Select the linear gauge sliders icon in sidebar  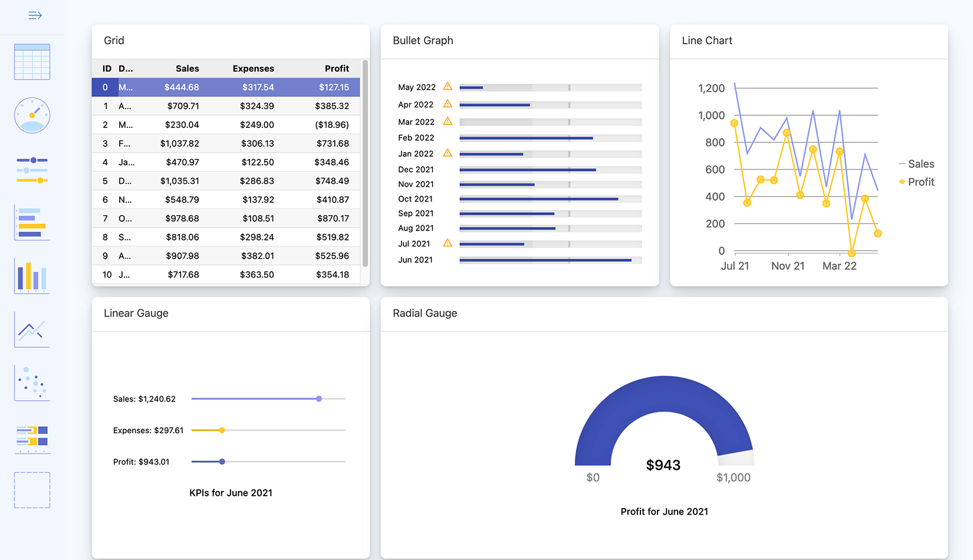(x=32, y=169)
